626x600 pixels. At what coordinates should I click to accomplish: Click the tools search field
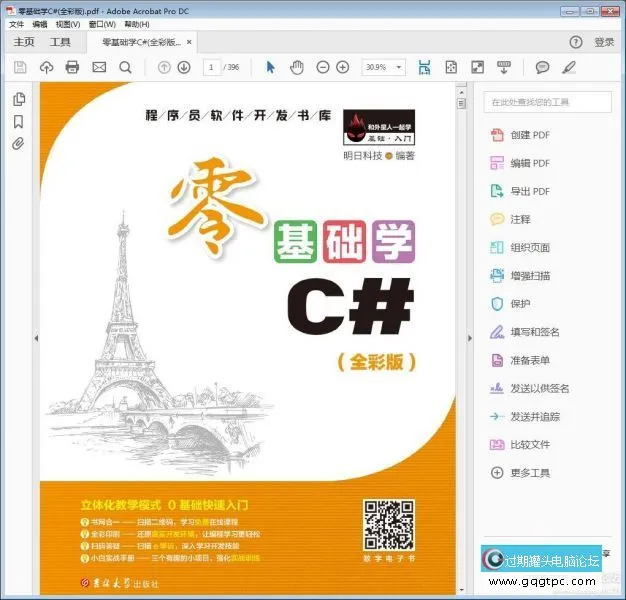[x=547, y=102]
